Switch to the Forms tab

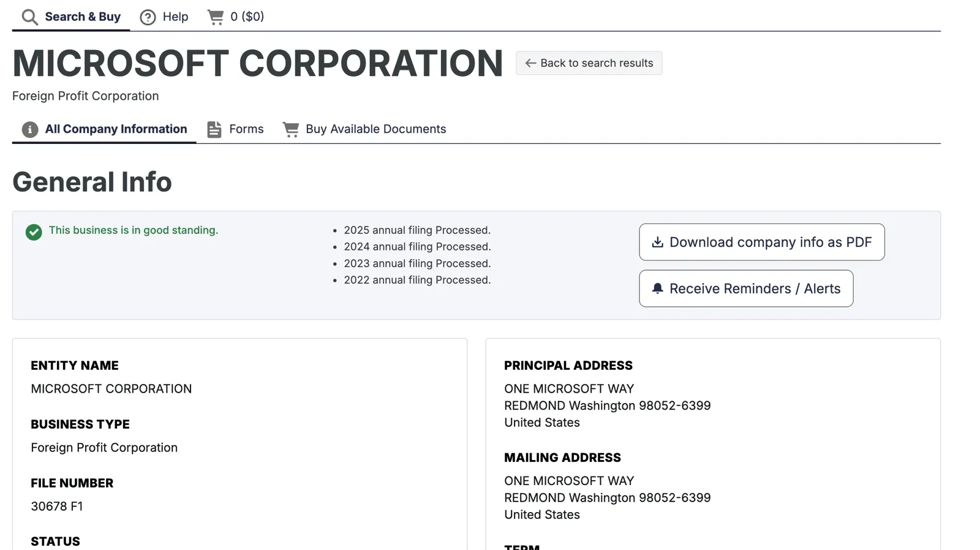(235, 129)
